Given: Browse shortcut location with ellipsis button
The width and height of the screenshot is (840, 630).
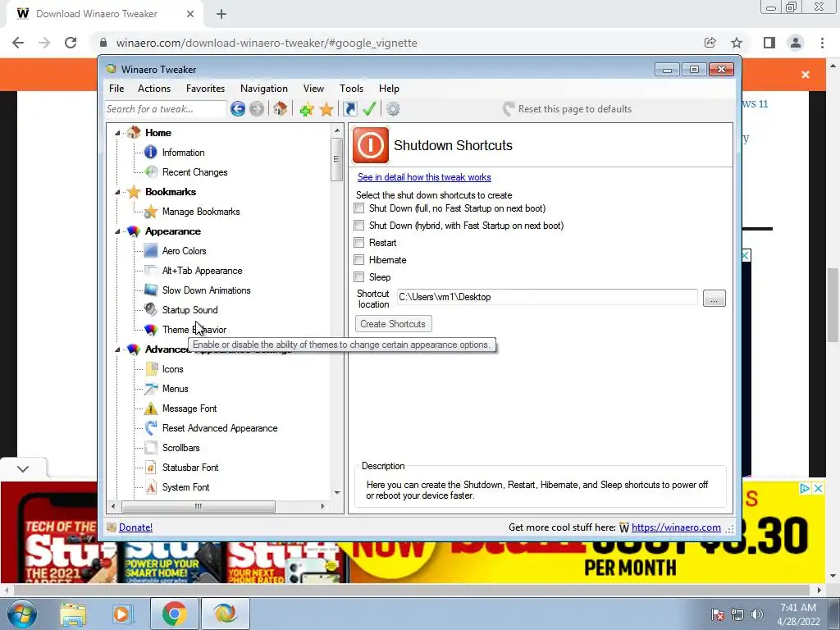Looking at the screenshot, I should [x=714, y=299].
